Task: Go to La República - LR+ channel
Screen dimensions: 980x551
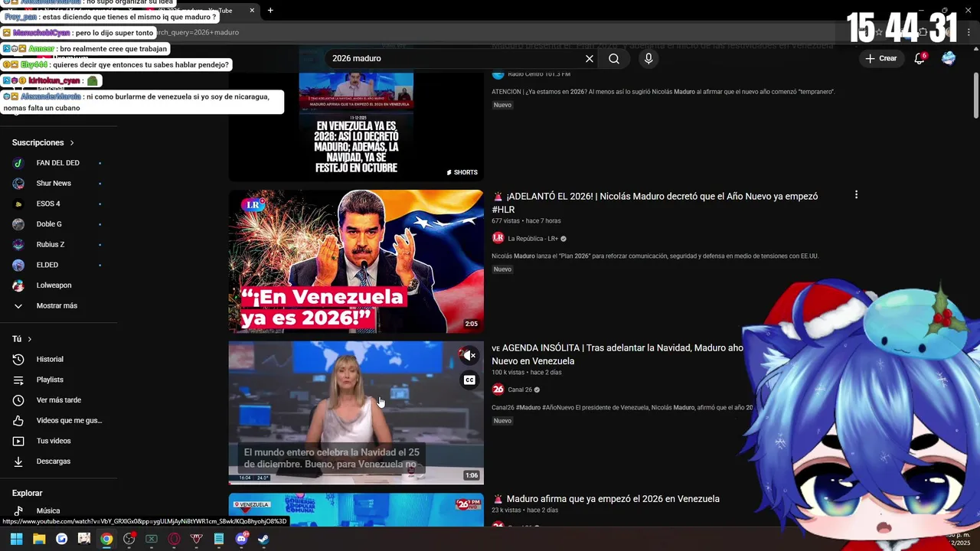Action: coord(533,239)
